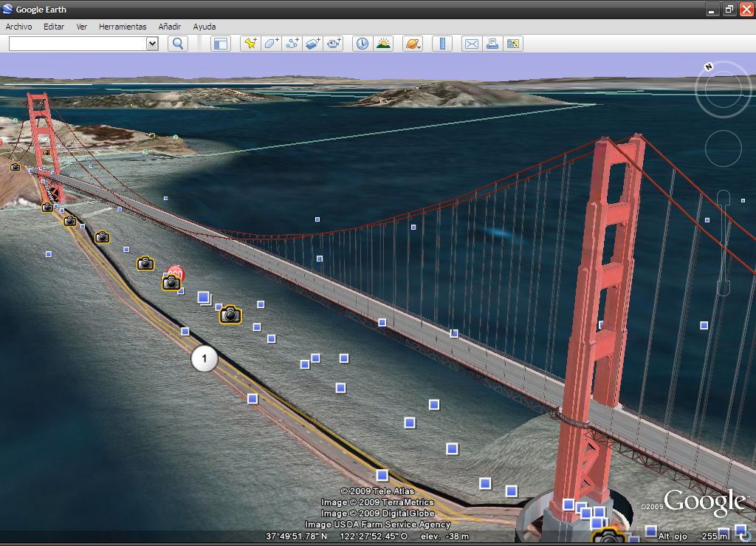
Task: Select the add path tool
Action: [292, 44]
